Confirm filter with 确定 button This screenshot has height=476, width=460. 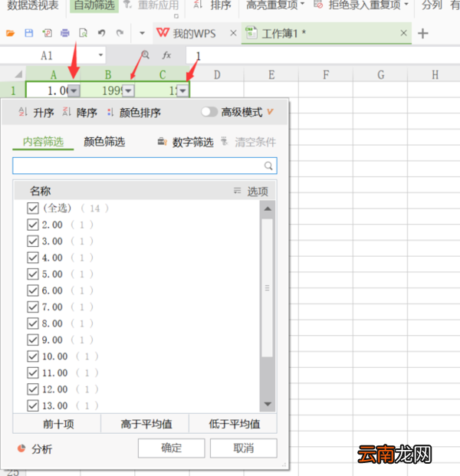172,448
